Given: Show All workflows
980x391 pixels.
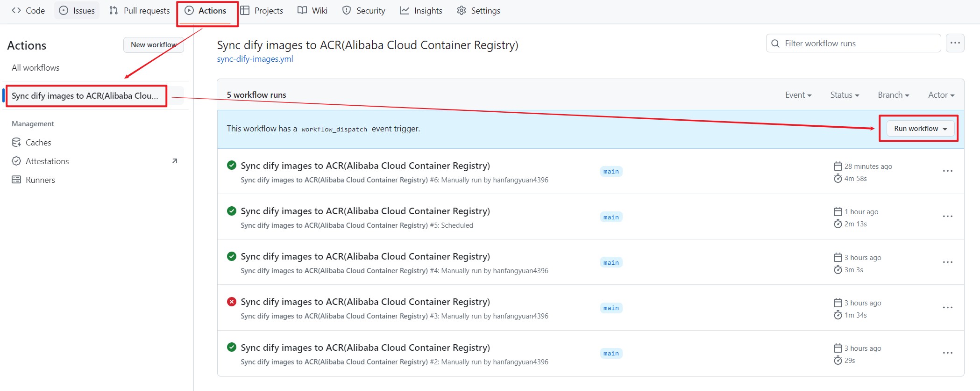Looking at the screenshot, I should [x=36, y=67].
